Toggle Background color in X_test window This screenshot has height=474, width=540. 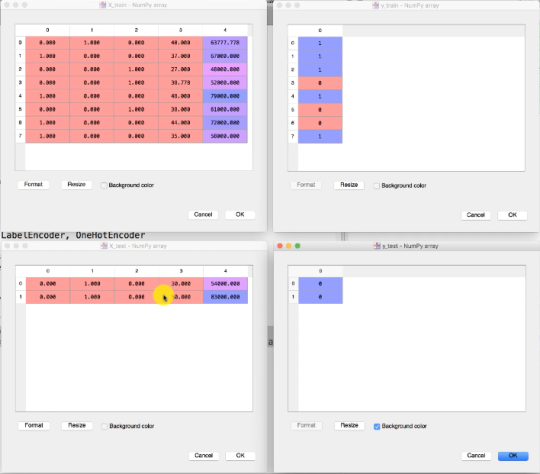point(104,426)
